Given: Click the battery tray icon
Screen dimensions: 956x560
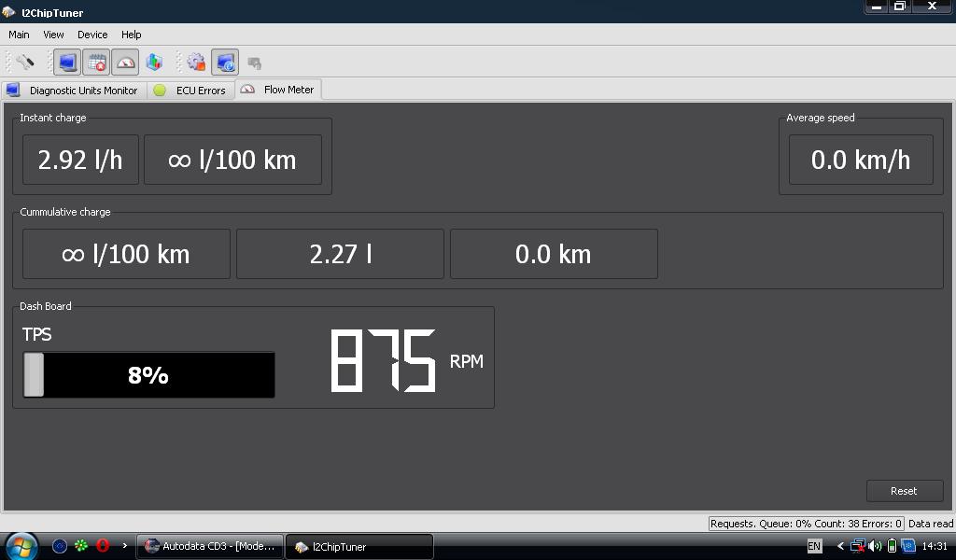Looking at the screenshot, I should [x=892, y=546].
